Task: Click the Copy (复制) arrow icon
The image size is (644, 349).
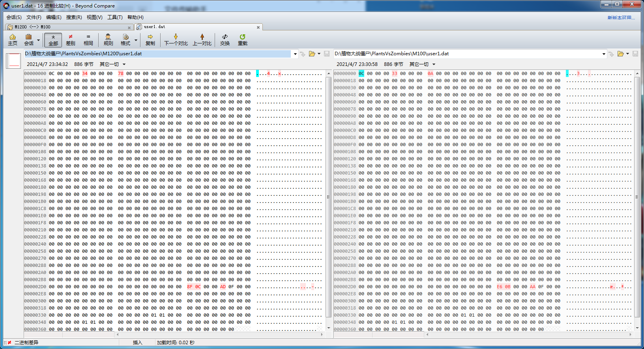Action: 150,40
